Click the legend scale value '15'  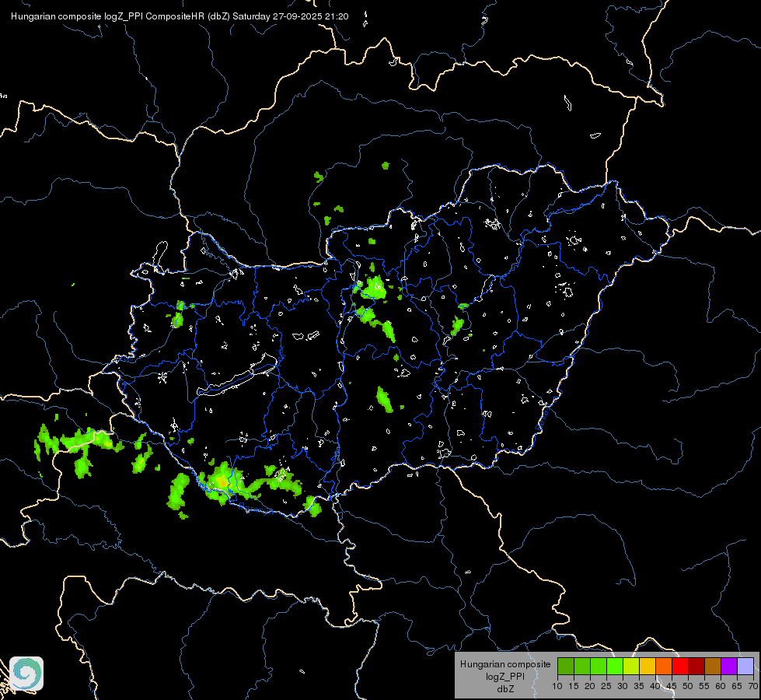(x=574, y=687)
